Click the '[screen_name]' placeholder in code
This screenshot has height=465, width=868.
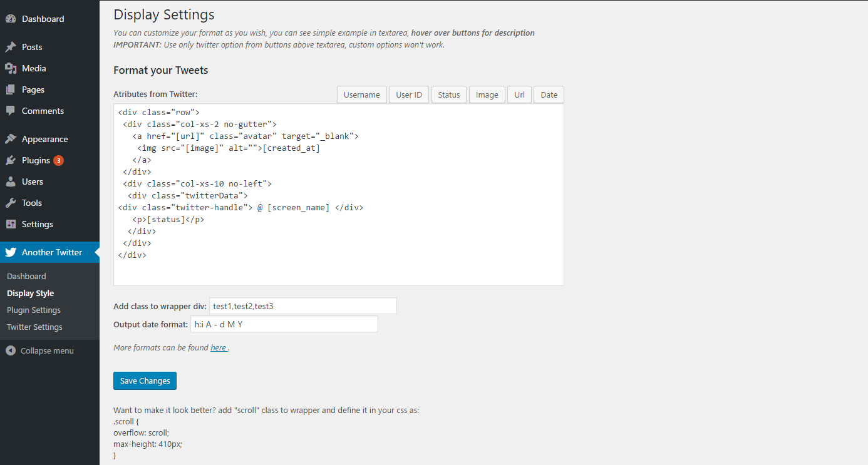[x=298, y=207]
